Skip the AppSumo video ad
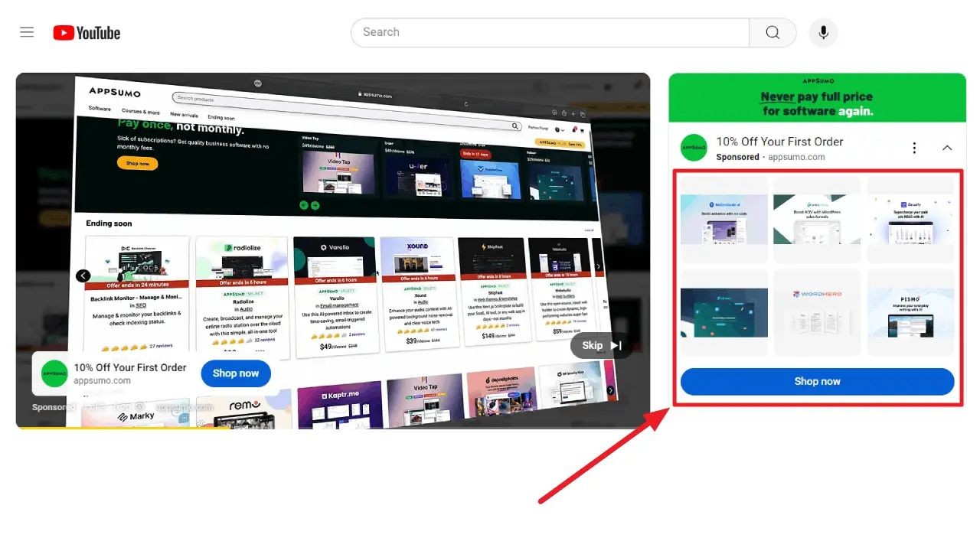The height and width of the screenshot is (551, 980). tap(601, 345)
